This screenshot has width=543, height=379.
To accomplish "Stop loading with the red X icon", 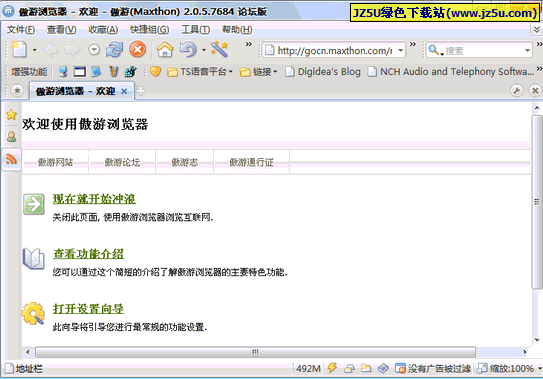I will 137,50.
